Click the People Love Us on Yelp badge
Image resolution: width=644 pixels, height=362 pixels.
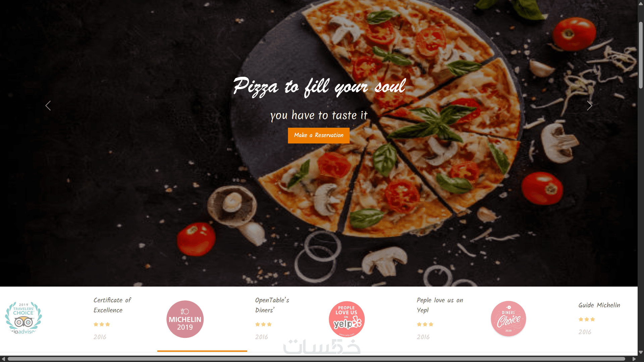pos(347,319)
